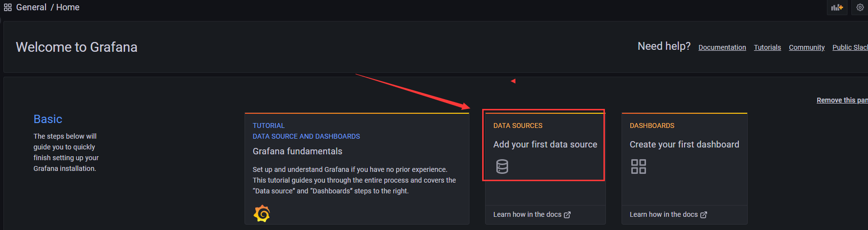Image resolution: width=868 pixels, height=230 pixels.
Task: Open the Public Slack link
Action: 850,47
